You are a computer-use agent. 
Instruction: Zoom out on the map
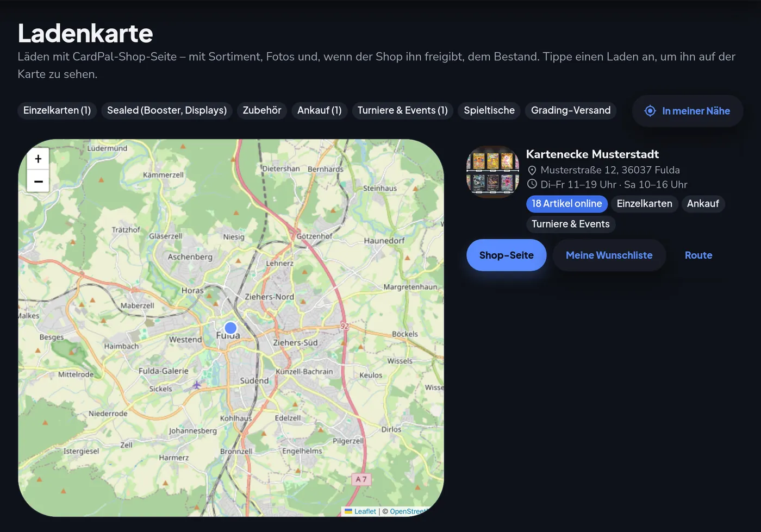[38, 181]
